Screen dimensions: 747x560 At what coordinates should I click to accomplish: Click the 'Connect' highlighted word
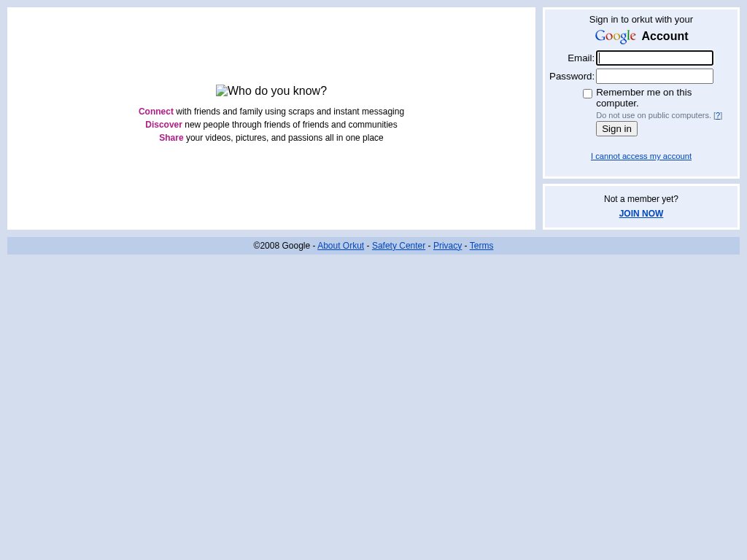tap(156, 112)
